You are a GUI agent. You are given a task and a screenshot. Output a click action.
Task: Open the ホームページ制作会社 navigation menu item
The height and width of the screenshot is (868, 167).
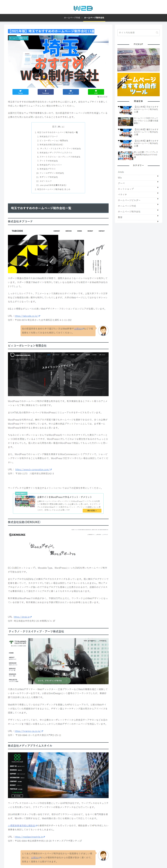pyautogui.click(x=94, y=18)
